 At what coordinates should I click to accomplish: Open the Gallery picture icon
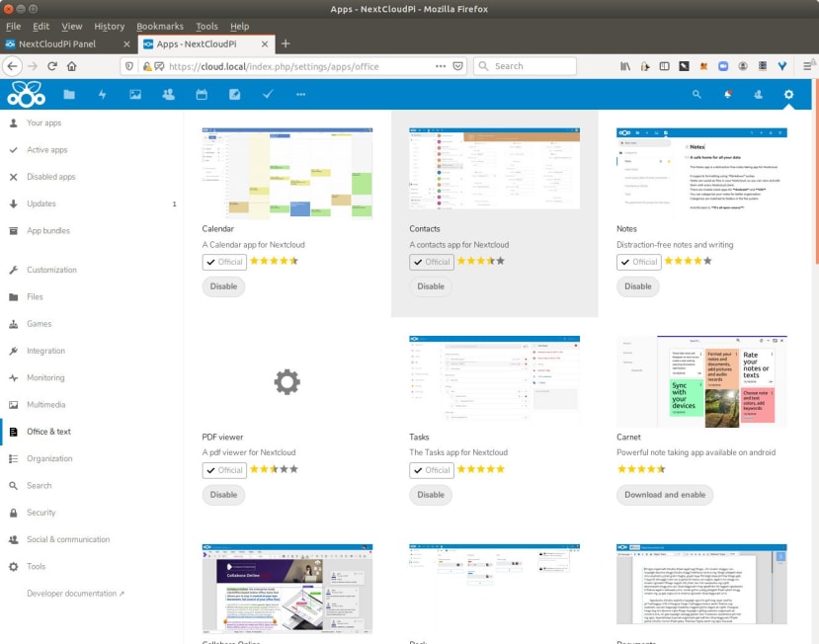[135, 94]
